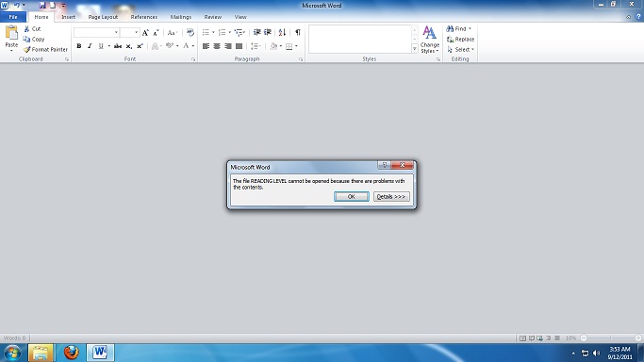644x362 pixels.
Task: Click the Paste icon in Clipboard group
Action: point(11,38)
